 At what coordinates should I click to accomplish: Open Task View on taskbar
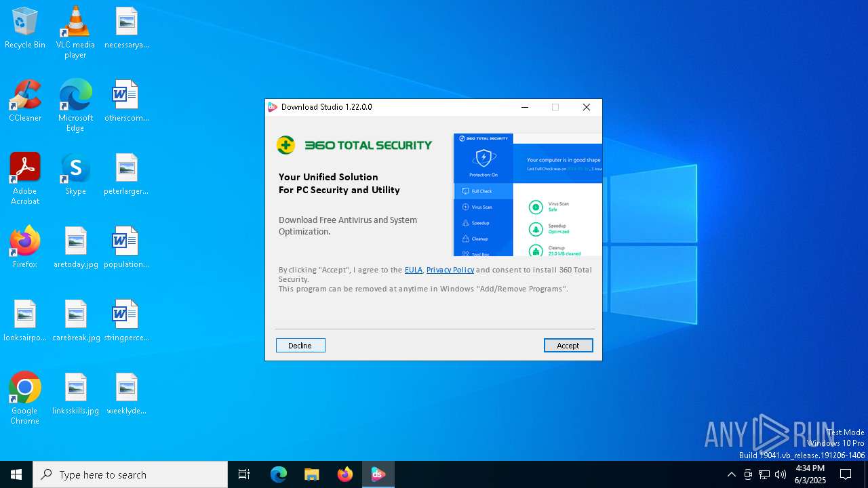(x=244, y=474)
